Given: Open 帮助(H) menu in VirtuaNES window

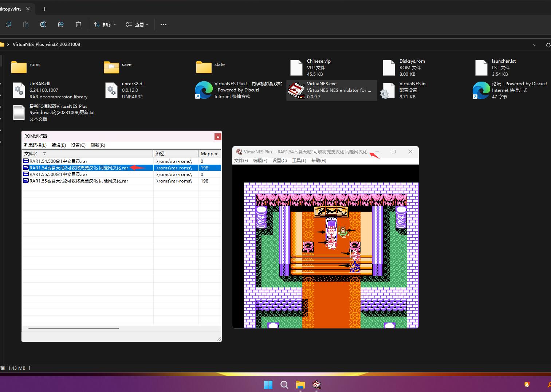Looking at the screenshot, I should pos(319,160).
